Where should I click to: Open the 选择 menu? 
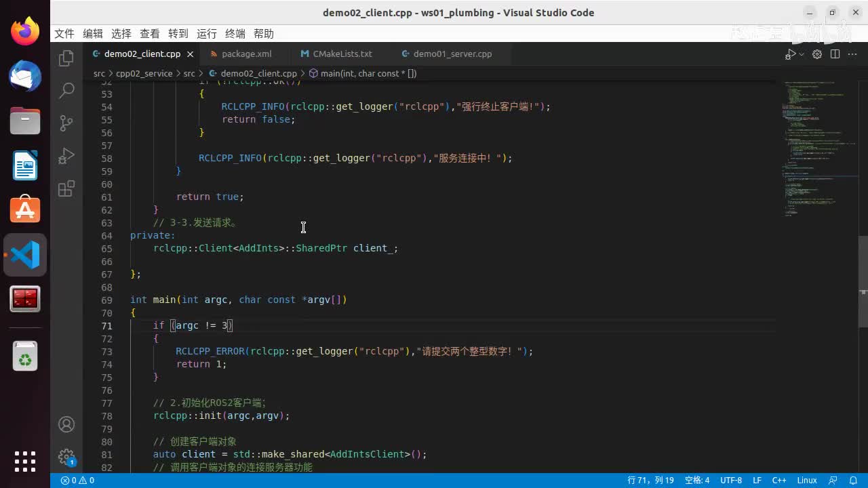coord(121,34)
